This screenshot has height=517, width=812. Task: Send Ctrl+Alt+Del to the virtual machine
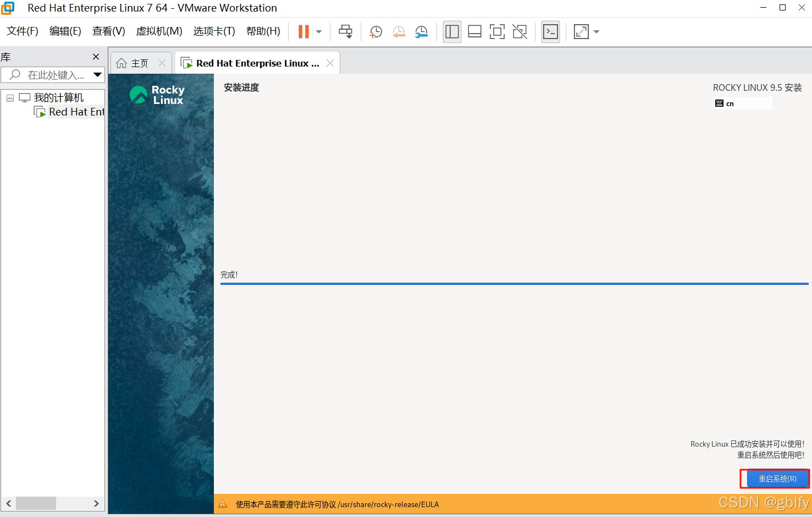click(346, 31)
